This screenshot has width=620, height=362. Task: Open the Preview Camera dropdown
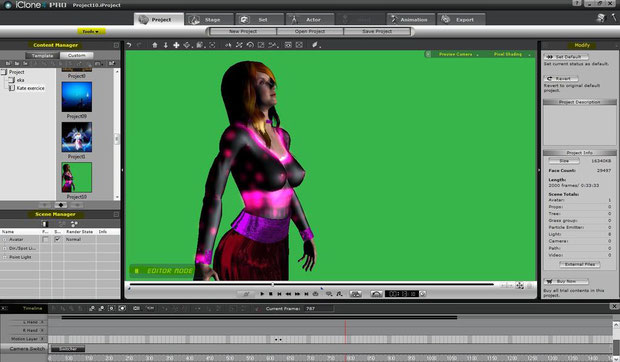457,54
